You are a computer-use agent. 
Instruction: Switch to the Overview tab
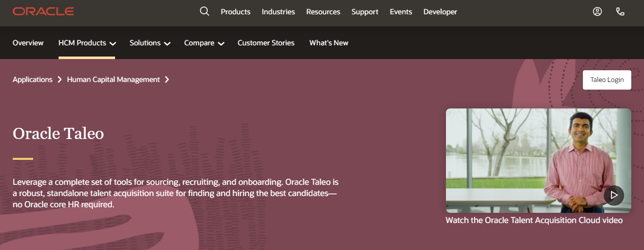[28, 43]
